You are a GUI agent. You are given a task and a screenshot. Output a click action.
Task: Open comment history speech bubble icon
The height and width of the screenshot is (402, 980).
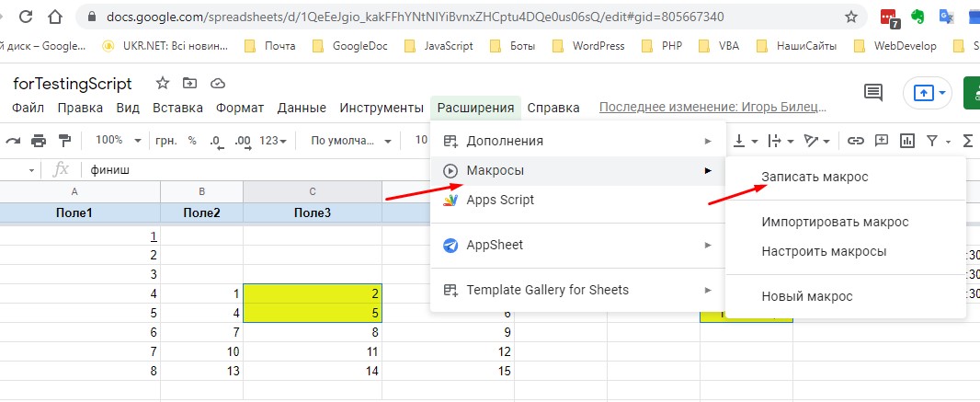coord(872,92)
